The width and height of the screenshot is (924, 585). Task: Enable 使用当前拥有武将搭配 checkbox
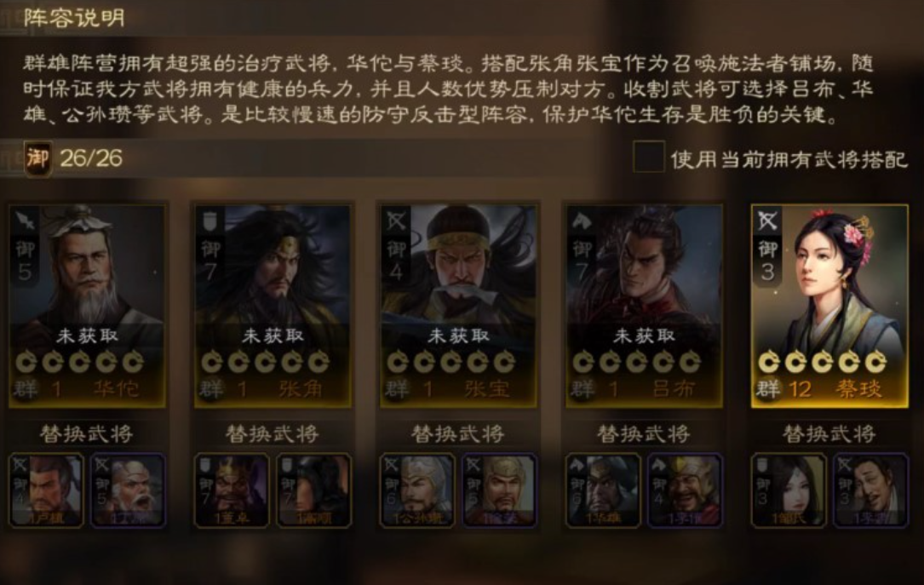coord(649,157)
